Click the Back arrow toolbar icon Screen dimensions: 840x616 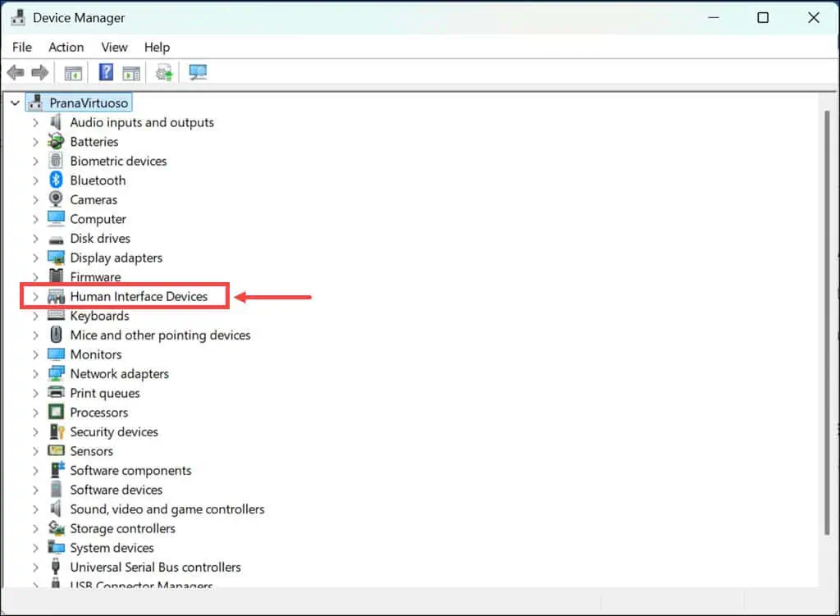(x=16, y=72)
